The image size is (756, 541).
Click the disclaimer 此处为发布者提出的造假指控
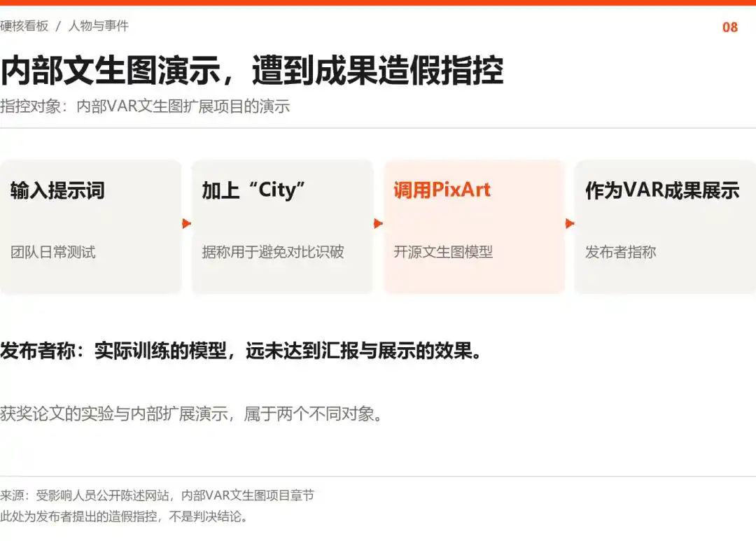[x=78, y=517]
